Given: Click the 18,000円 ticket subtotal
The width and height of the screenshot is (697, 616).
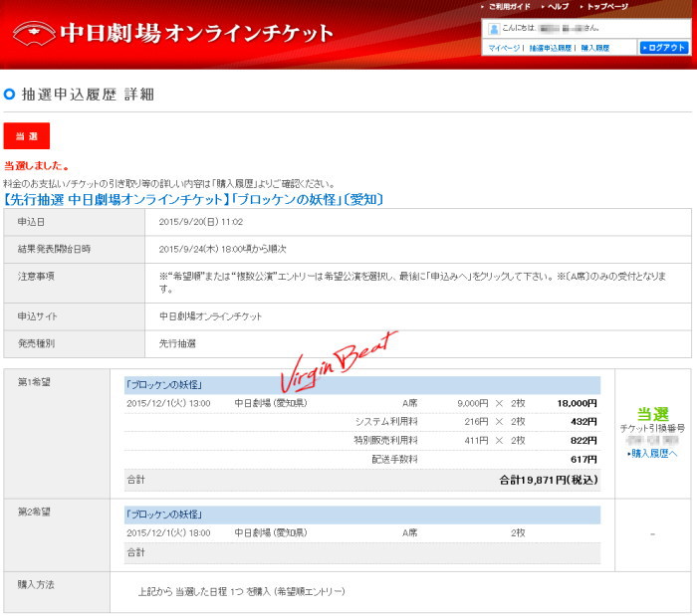Looking at the screenshot, I should click(x=577, y=404).
